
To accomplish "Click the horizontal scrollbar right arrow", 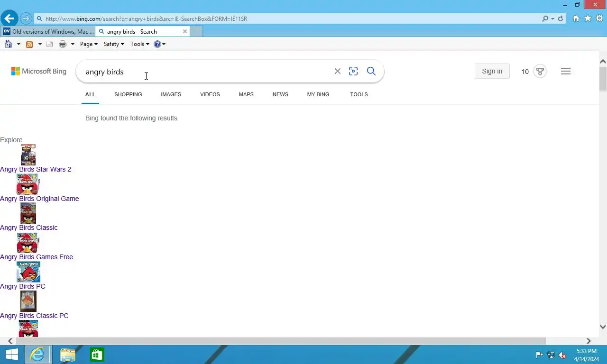I will point(589,341).
